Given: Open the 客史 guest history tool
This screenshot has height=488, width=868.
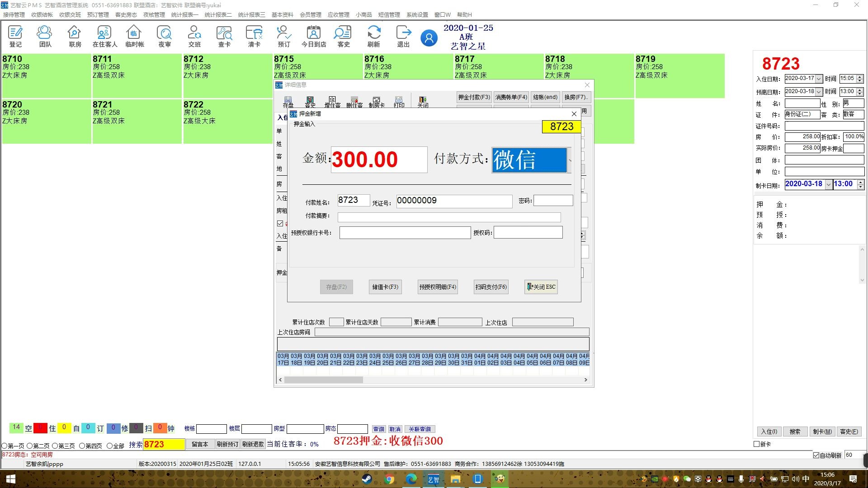Looking at the screenshot, I should (344, 36).
